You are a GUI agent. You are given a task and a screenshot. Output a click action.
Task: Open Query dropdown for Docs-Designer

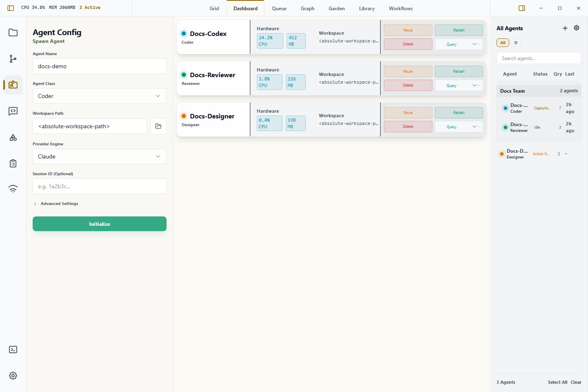[459, 127]
